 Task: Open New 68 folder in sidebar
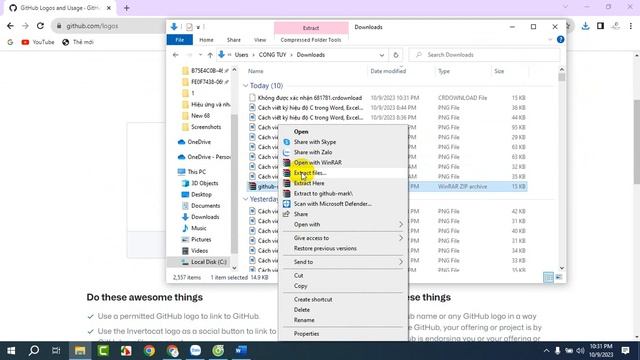[x=200, y=116]
